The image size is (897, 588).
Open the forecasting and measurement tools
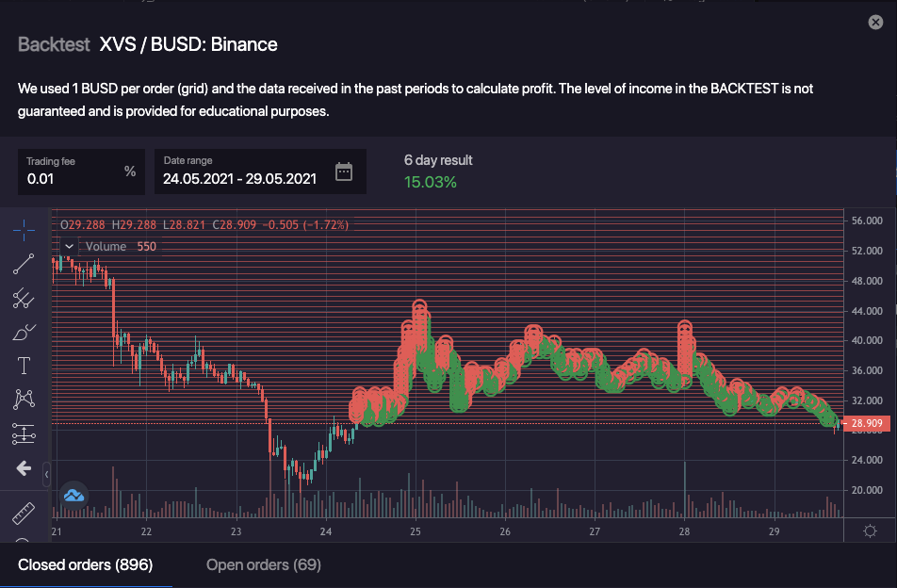(24, 433)
